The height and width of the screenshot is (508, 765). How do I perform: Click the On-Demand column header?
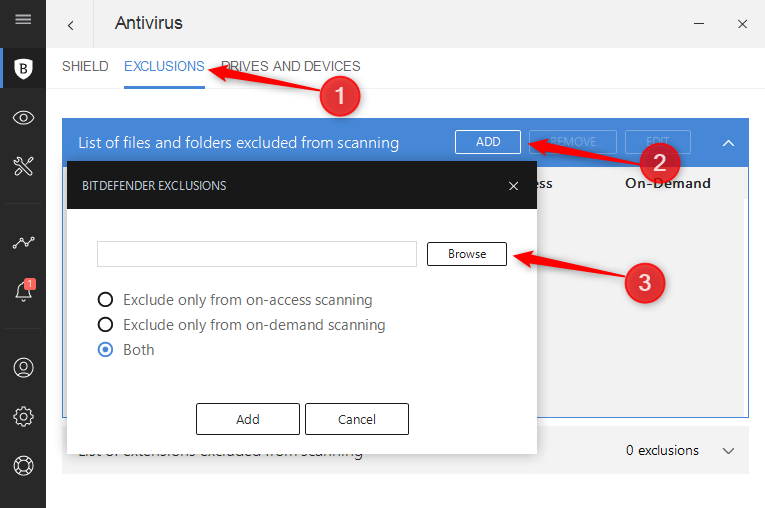click(667, 183)
